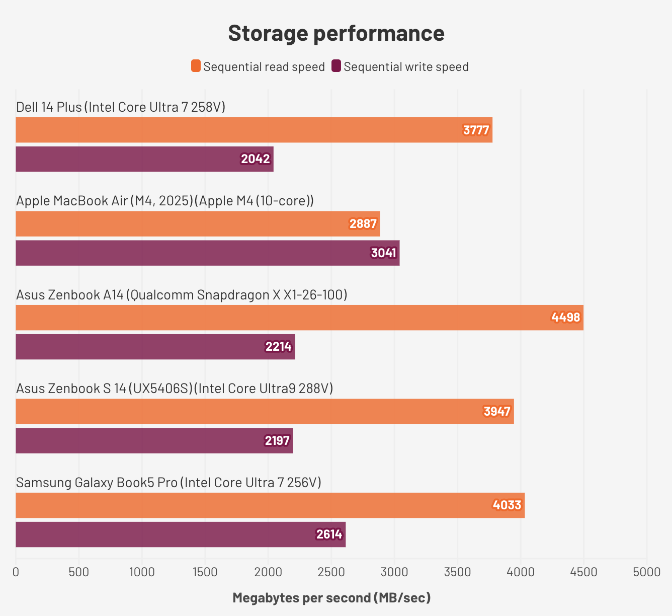Click the 2500 x-axis tick label
This screenshot has height=616, width=672.
click(331, 572)
